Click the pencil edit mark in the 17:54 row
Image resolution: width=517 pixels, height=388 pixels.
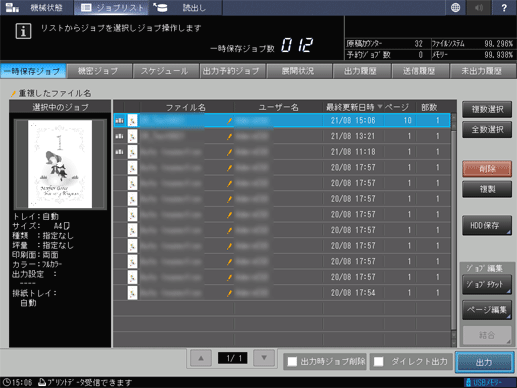[x=229, y=293]
